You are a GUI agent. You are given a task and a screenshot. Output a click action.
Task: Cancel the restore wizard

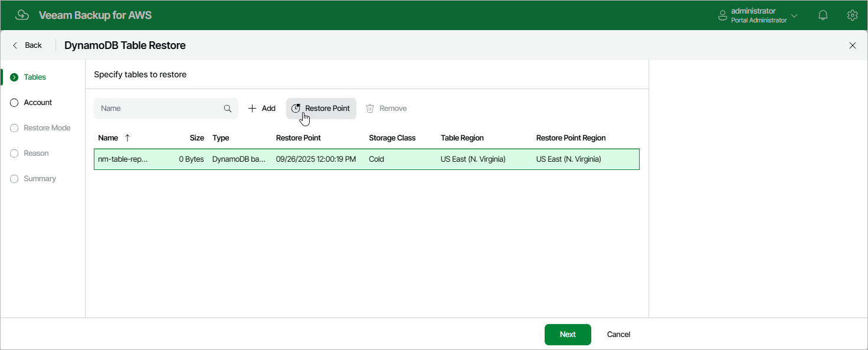tap(618, 335)
